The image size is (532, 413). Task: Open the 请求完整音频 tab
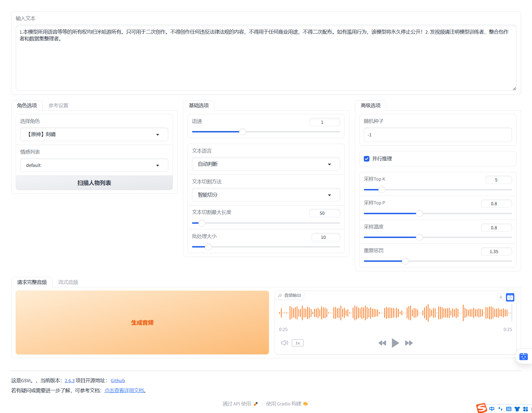(x=32, y=282)
